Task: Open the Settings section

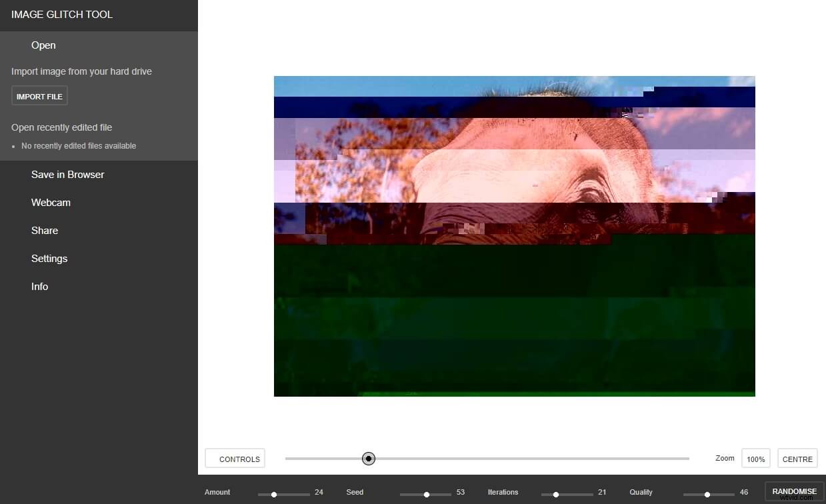Action: (x=49, y=258)
